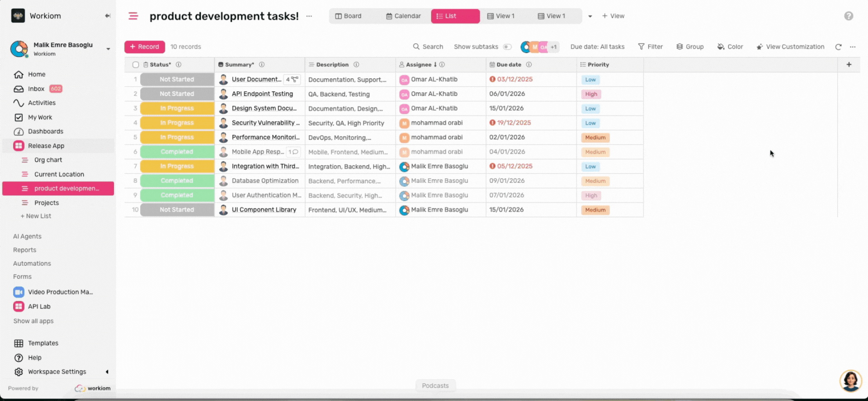This screenshot has width=868, height=401.
Task: Click the + Record button
Action: [x=144, y=47]
